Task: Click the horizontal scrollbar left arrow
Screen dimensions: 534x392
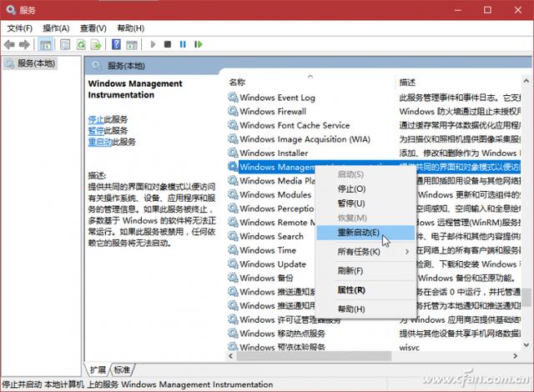Action: (x=231, y=356)
